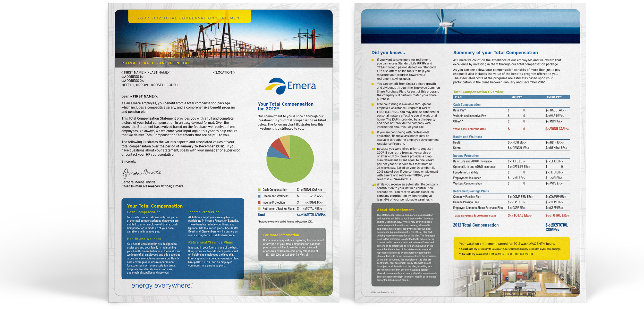The height and width of the screenshot is (309, 644).
Task: Click tan Retirement/Savings Plans legend swatch
Action: 259,209
